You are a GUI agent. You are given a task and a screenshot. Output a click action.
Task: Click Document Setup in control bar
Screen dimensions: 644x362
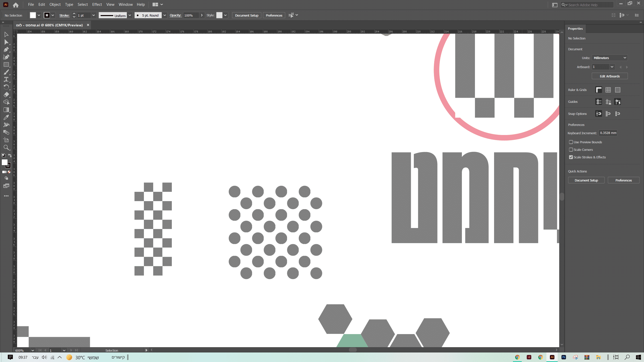click(247, 15)
